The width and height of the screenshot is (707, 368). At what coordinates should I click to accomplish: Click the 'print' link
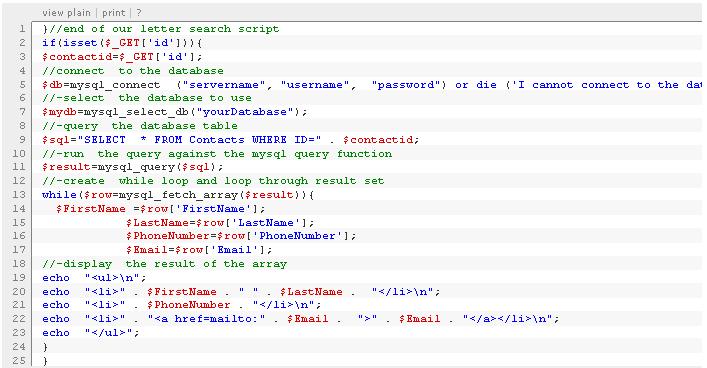click(113, 13)
